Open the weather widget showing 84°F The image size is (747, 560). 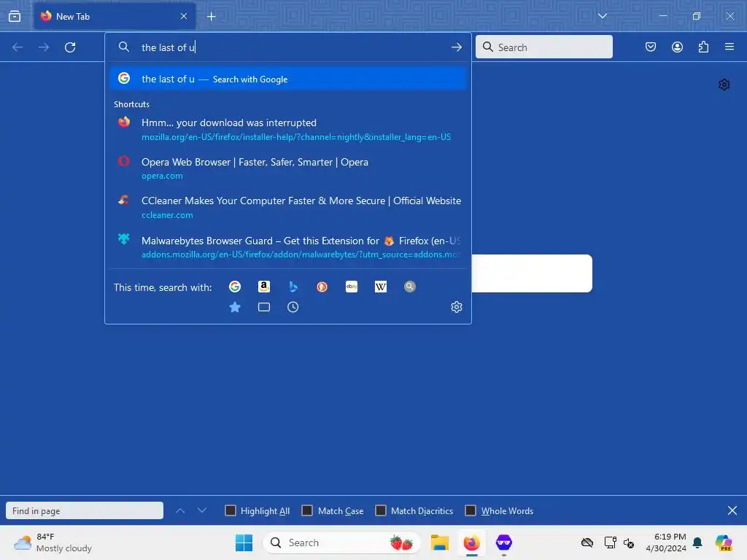53,542
